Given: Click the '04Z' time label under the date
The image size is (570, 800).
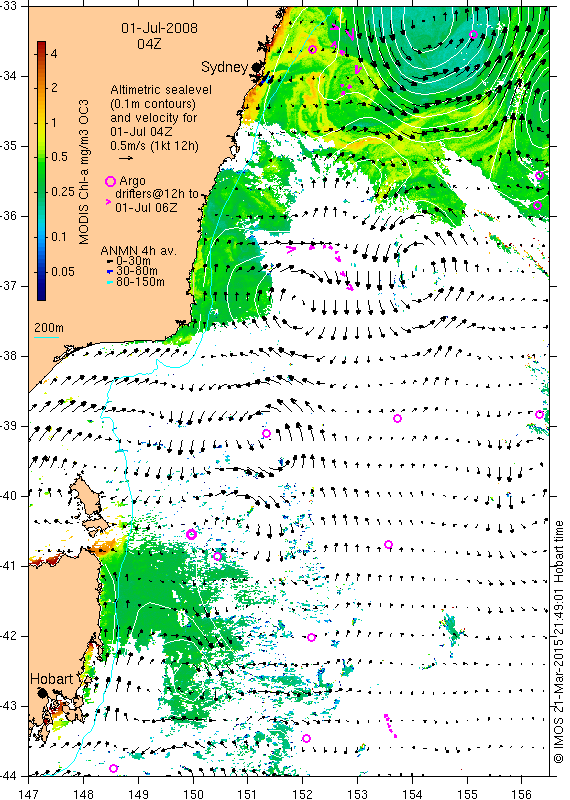Looking at the screenshot, I should pyautogui.click(x=149, y=44).
